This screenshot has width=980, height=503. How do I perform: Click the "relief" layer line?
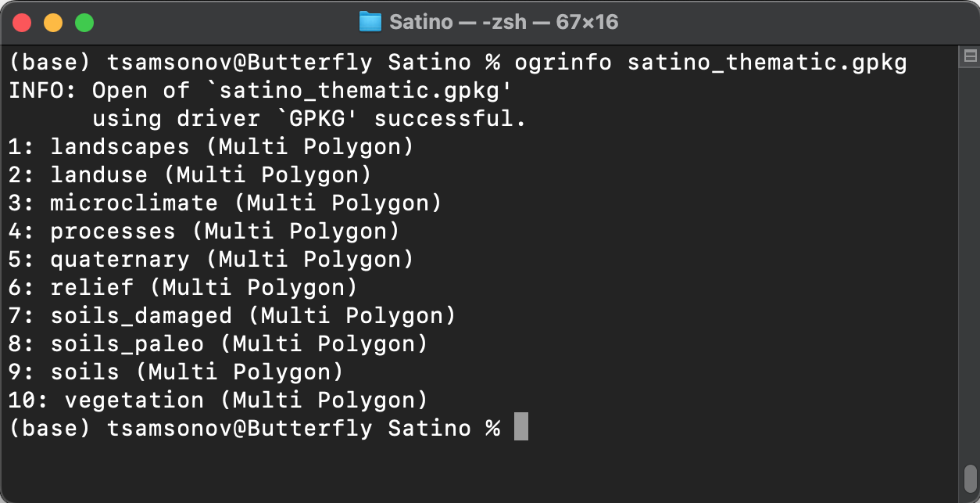pyautogui.click(x=91, y=288)
